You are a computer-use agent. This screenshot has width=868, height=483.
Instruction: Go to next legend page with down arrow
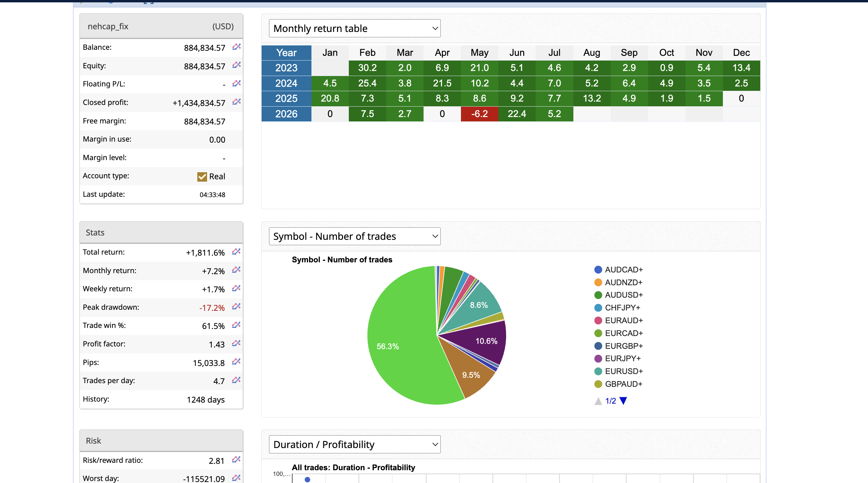click(623, 401)
